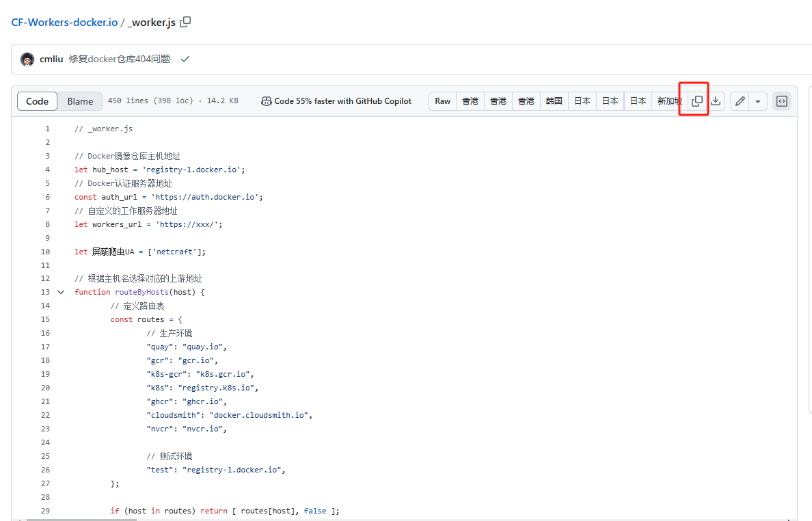Open the 修复docker仓库404问题 commit message

[x=119, y=59]
